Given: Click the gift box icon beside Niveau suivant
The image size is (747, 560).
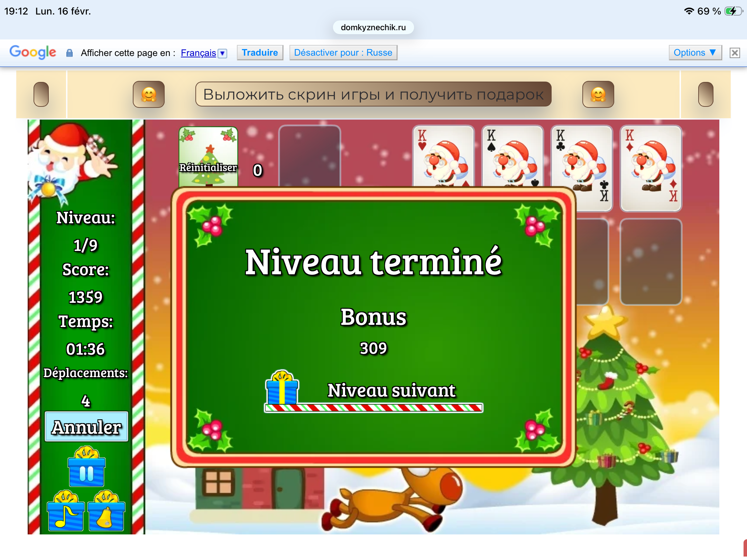Looking at the screenshot, I should (282, 388).
